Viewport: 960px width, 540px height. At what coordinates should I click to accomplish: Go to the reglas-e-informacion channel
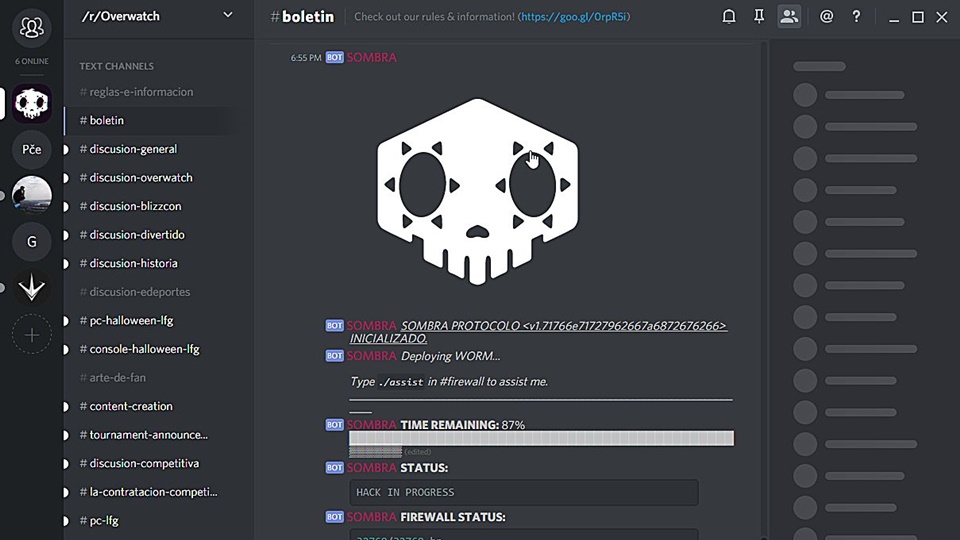(x=141, y=92)
